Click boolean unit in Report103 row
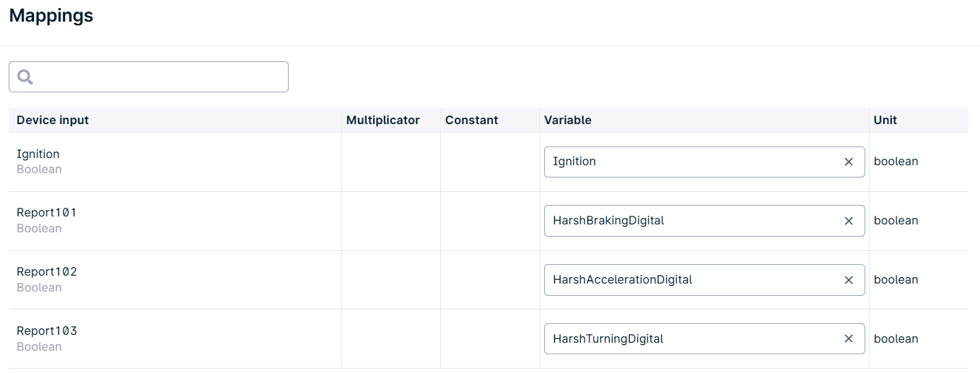This screenshot has height=373, width=980. coord(896,339)
